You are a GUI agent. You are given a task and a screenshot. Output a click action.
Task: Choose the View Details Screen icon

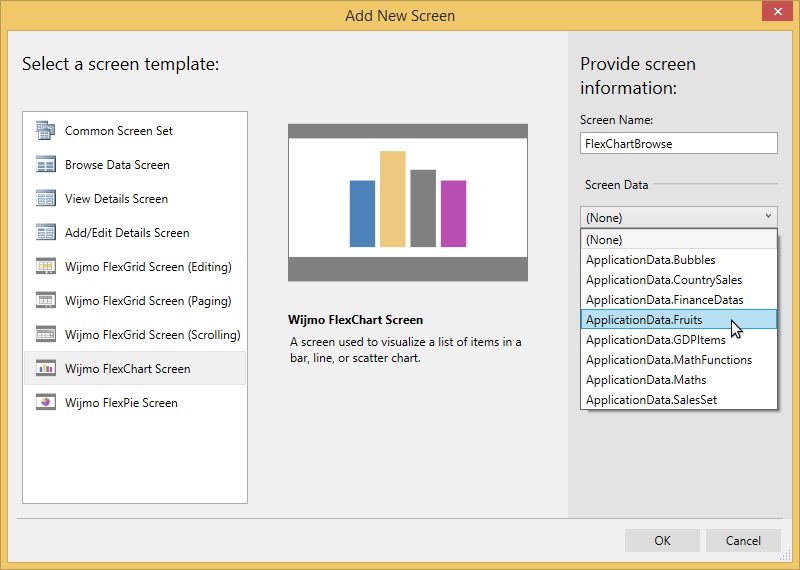pyautogui.click(x=45, y=199)
